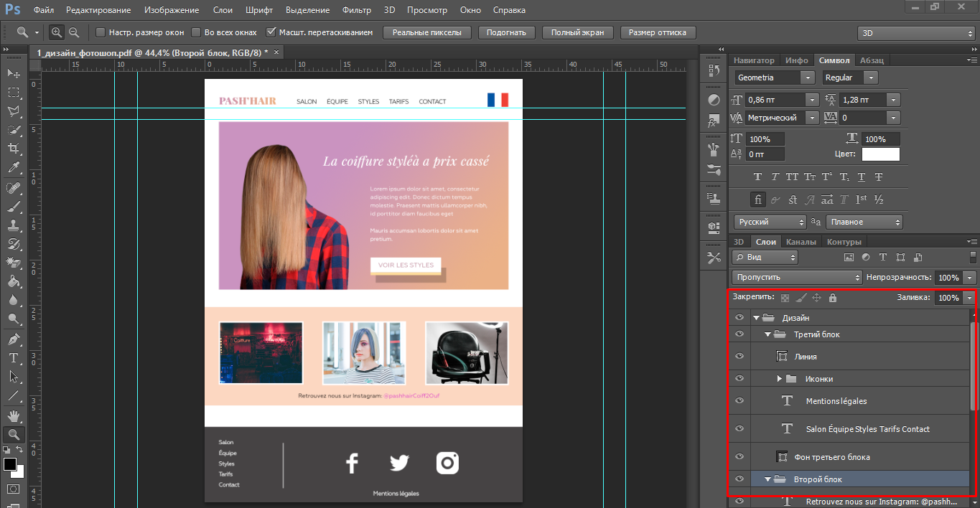The width and height of the screenshot is (980, 508).
Task: Hide the Иконки group
Action: pyautogui.click(x=739, y=378)
